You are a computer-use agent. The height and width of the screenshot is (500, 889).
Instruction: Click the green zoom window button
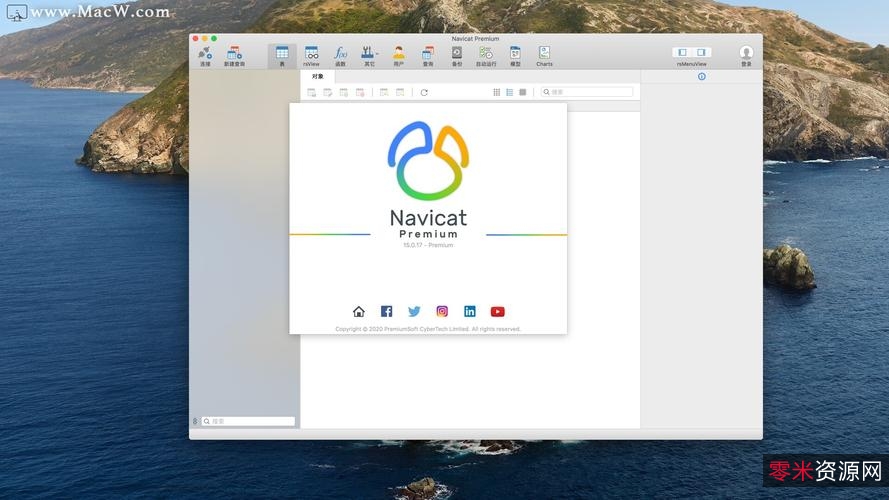(x=214, y=39)
